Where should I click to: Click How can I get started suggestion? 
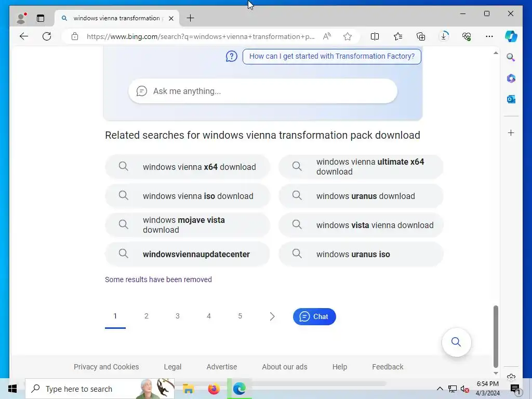tap(332, 56)
